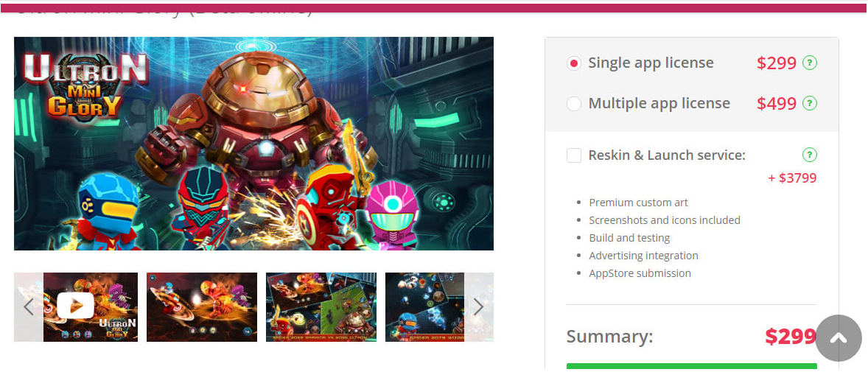868x372 pixels.
Task: Click the Reskin & Launch service label
Action: [667, 155]
